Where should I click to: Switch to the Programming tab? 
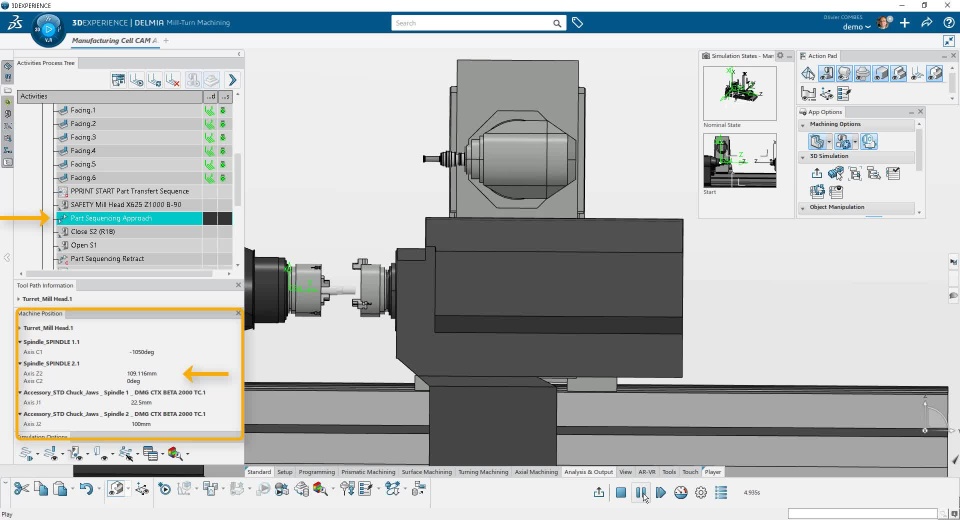[x=317, y=472]
